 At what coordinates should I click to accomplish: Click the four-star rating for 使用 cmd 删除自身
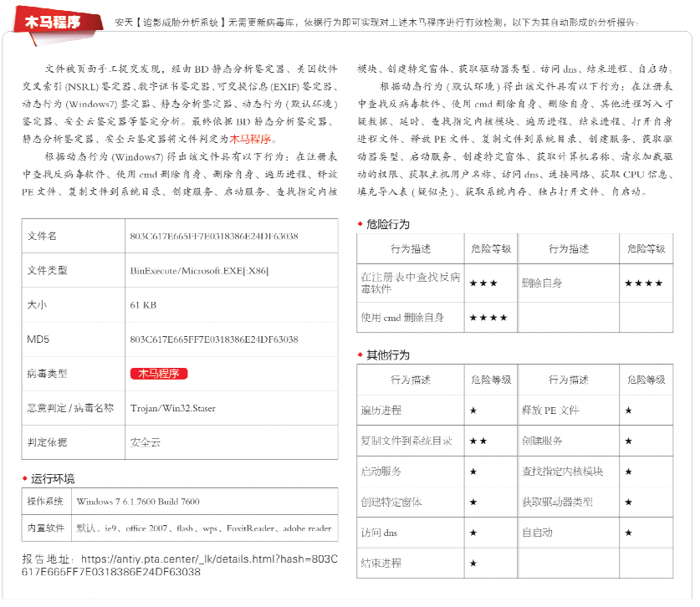click(488, 318)
